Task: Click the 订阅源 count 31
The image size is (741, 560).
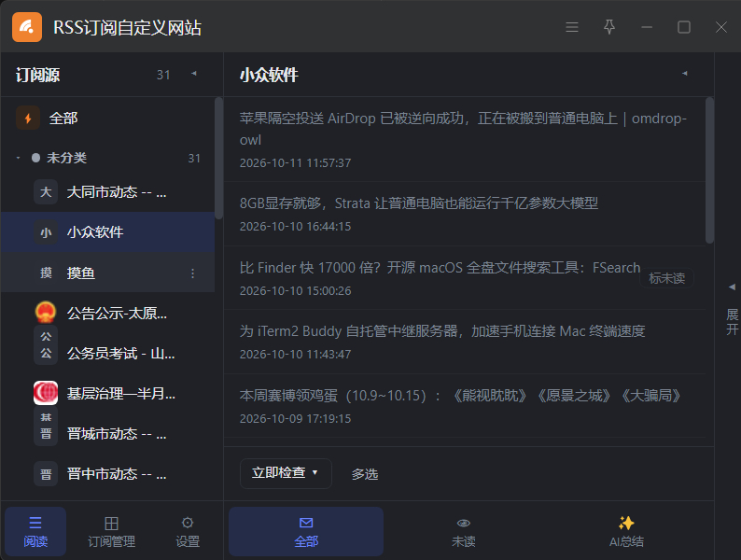Action: (163, 75)
